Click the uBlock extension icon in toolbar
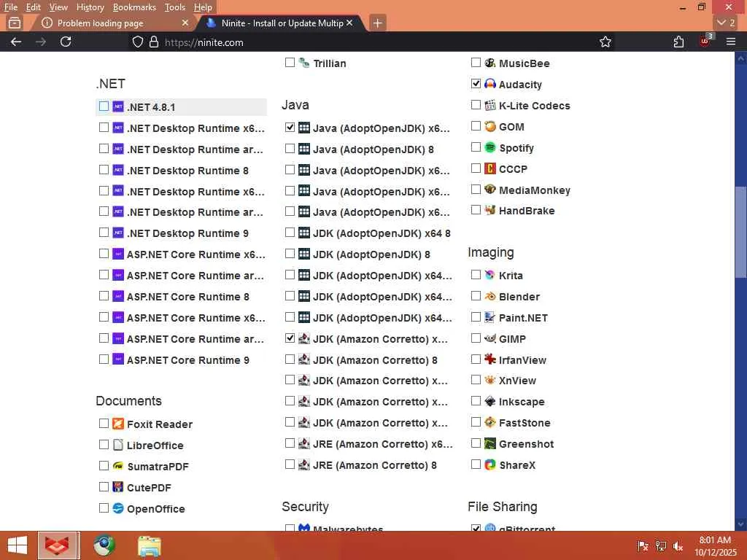 705,42
